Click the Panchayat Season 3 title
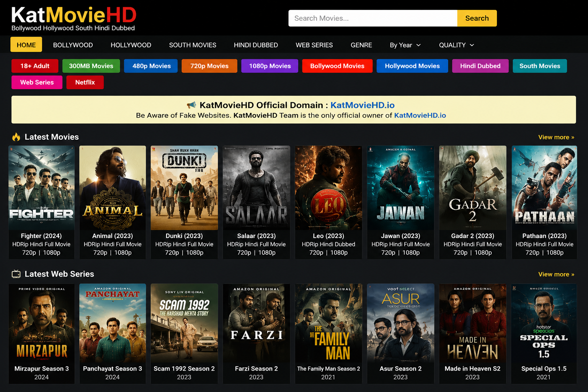Viewport: 588px width, 392px height. point(113,369)
